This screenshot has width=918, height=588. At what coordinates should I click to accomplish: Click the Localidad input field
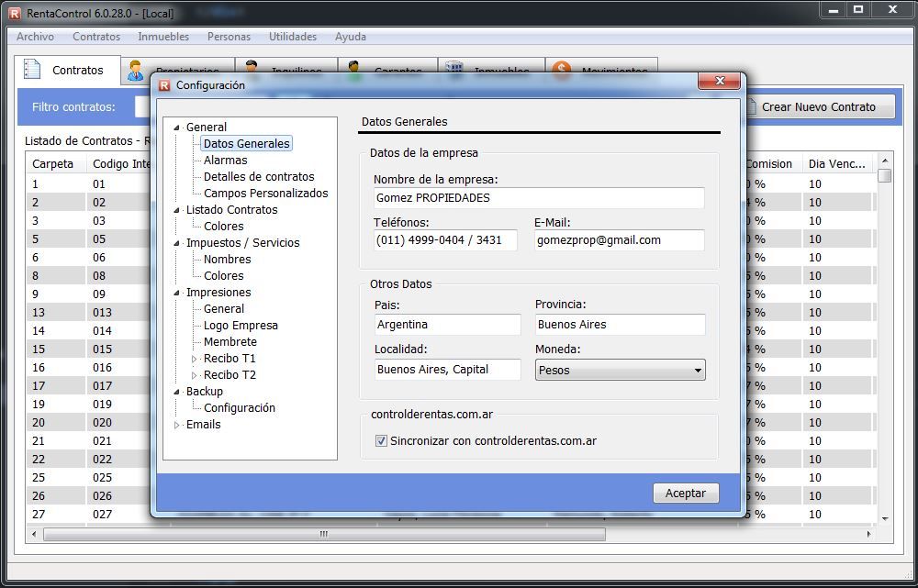[x=447, y=369]
